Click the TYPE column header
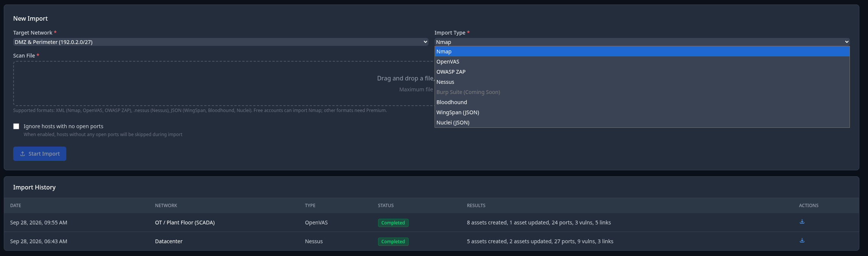The width and height of the screenshot is (868, 256). 310,206
